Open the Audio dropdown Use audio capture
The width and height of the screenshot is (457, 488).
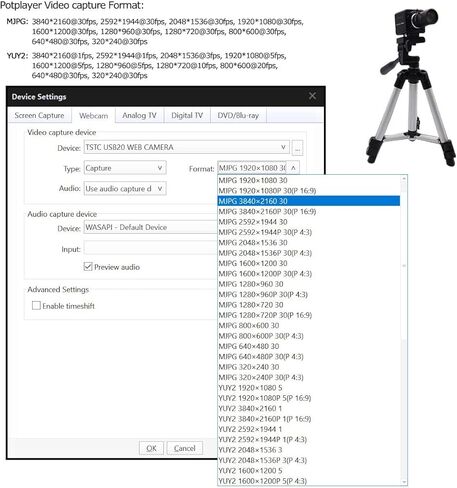coord(125,189)
